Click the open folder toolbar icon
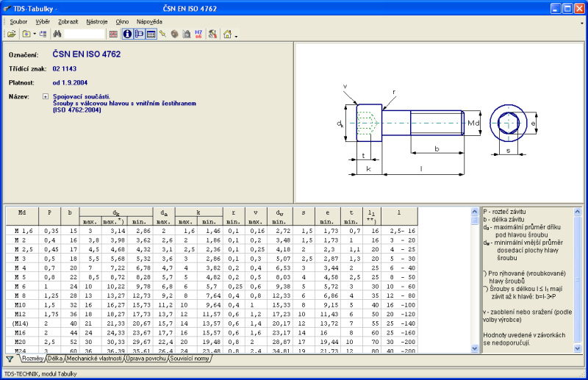 coord(12,34)
